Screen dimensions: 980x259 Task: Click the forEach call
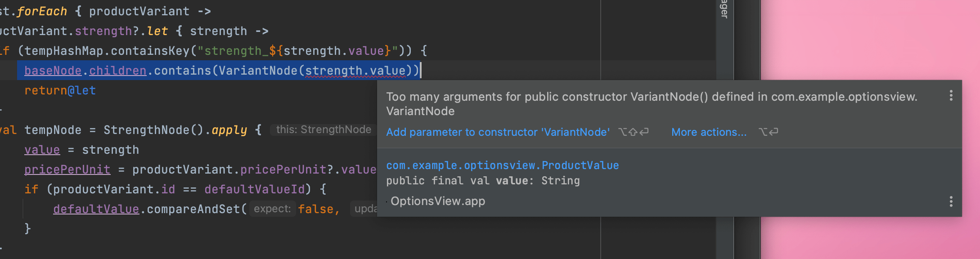tap(41, 11)
